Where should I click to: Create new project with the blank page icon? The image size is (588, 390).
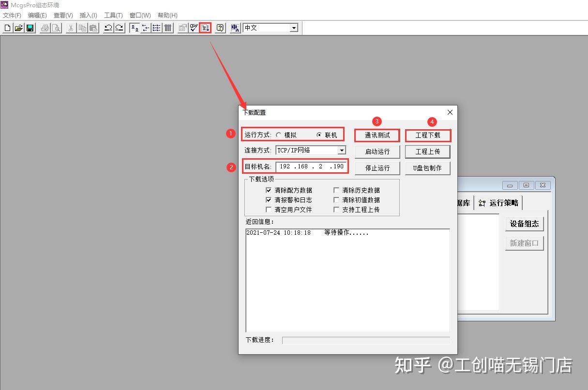pos(7,28)
